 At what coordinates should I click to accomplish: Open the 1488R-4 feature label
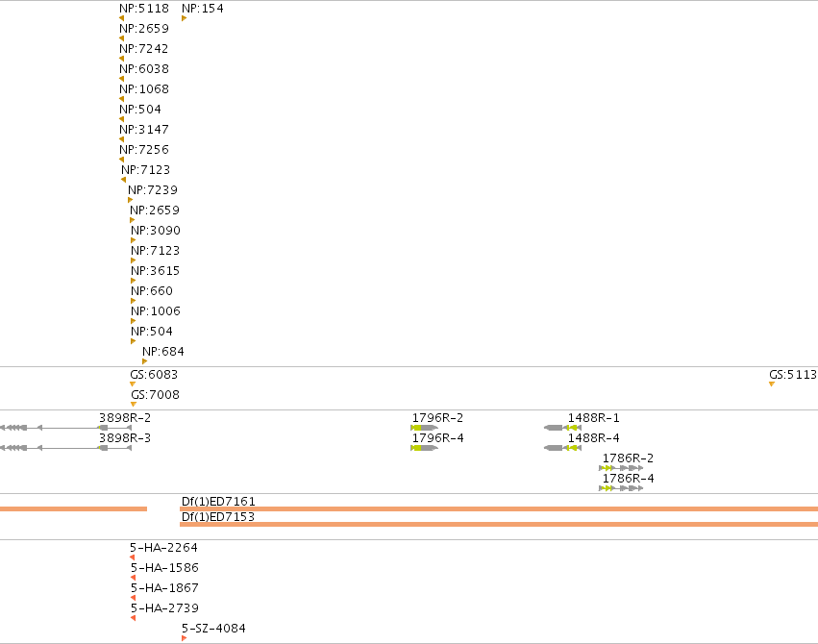(x=594, y=438)
